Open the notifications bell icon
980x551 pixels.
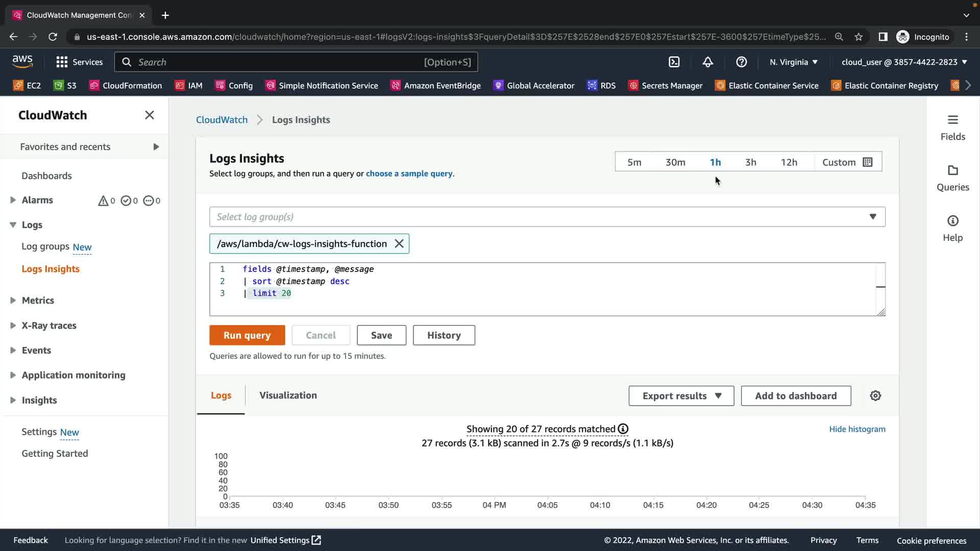point(707,62)
